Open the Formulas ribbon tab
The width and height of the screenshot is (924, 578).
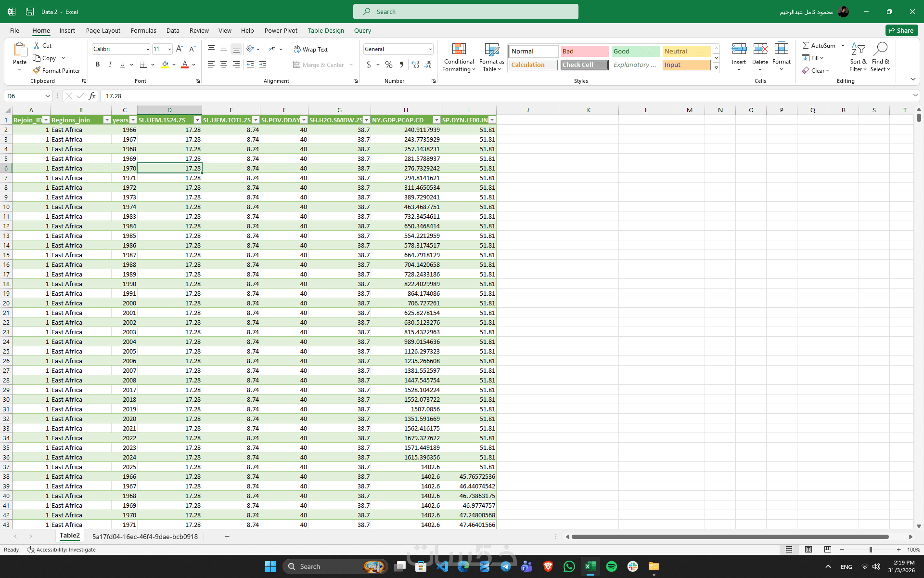pos(143,30)
